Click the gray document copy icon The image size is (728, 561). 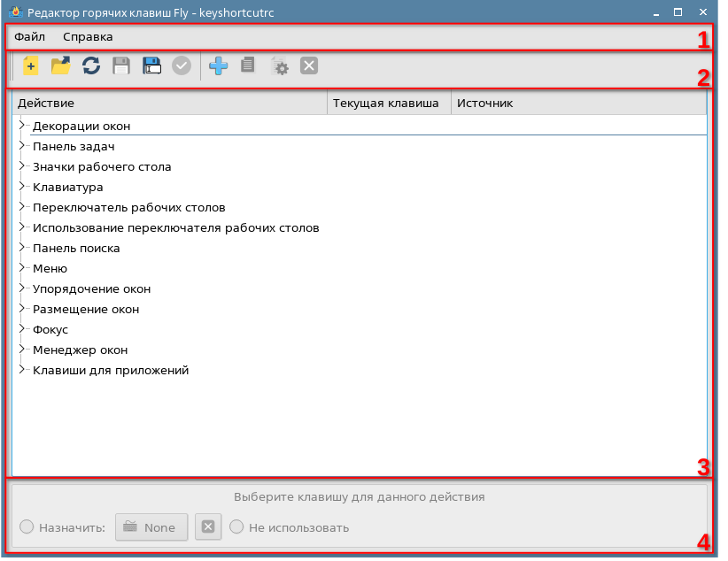click(248, 65)
